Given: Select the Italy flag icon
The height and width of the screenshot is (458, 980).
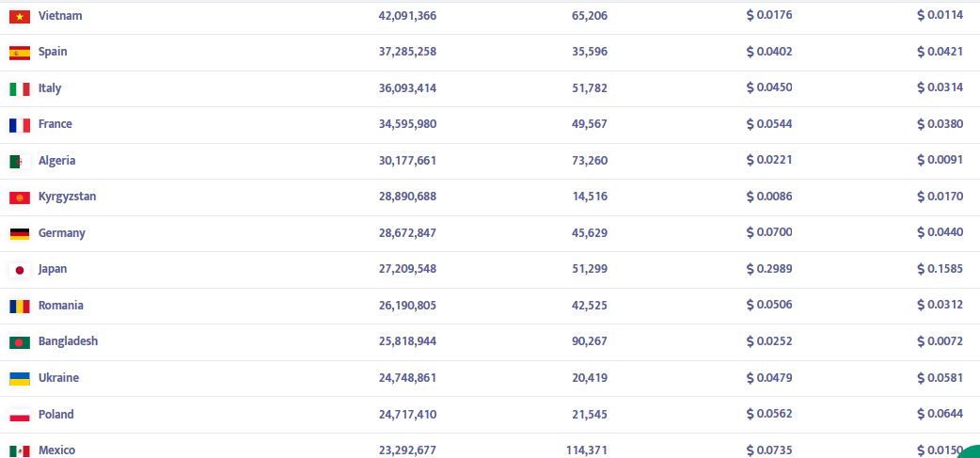Looking at the screenshot, I should [20, 88].
